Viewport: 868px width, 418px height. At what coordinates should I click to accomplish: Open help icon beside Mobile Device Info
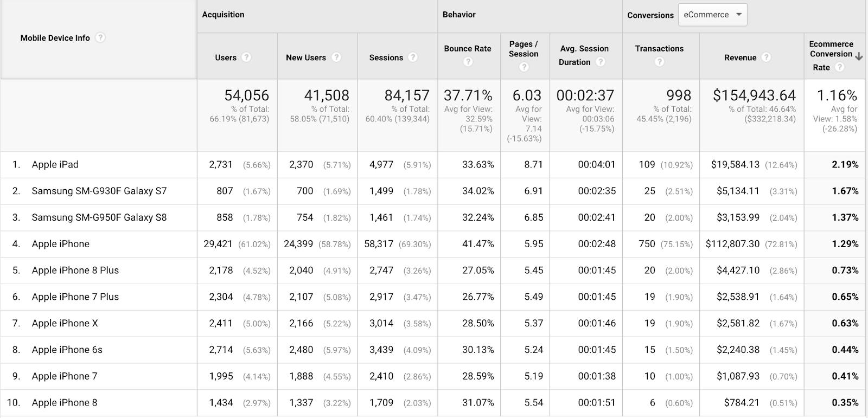[x=100, y=37]
